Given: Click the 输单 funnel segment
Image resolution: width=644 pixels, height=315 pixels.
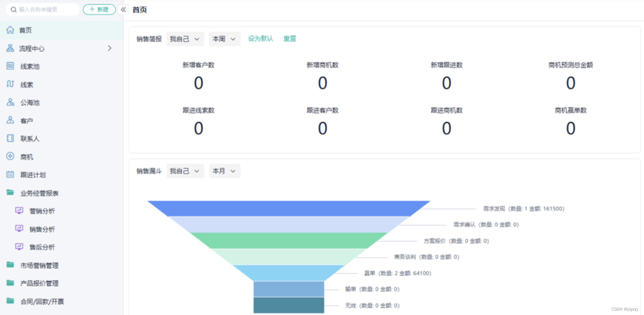Looking at the screenshot, I should click(x=289, y=289).
